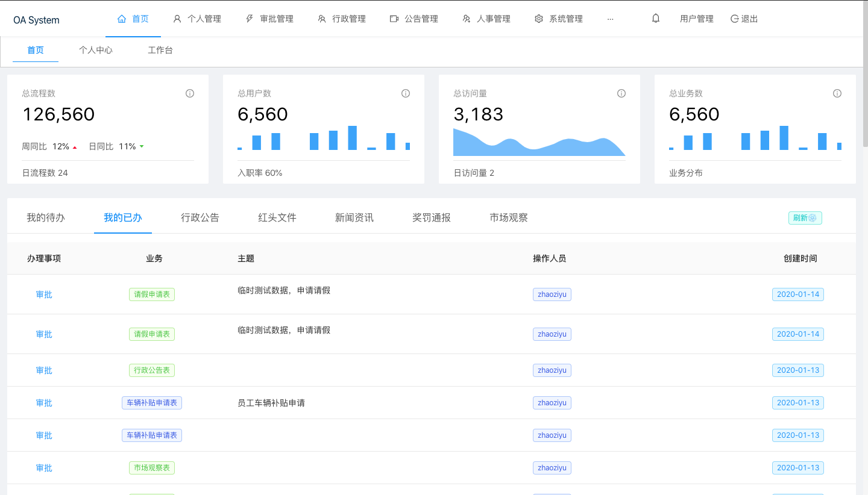
Task: Select the 首页 sub-tab
Action: click(36, 50)
